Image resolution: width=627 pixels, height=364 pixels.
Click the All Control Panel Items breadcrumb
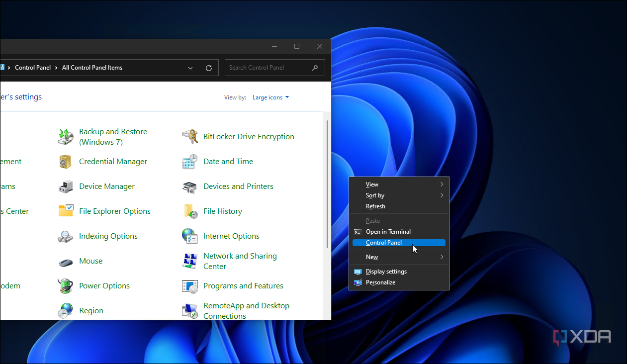coord(92,67)
